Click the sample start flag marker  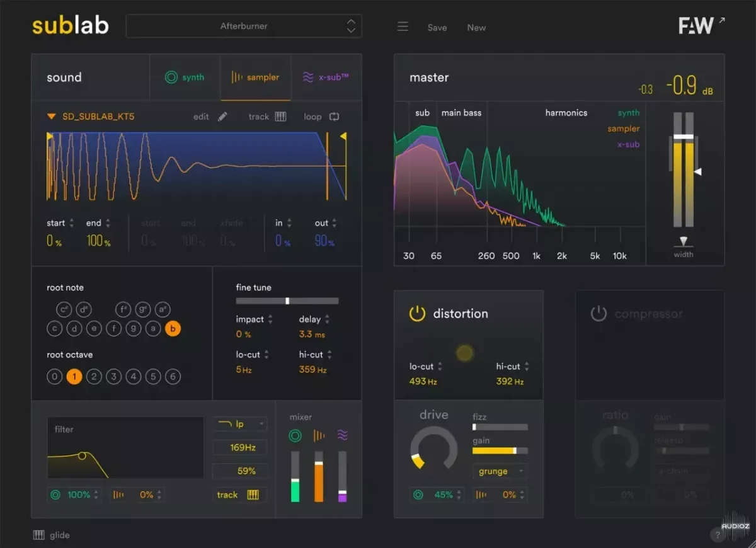(x=49, y=137)
